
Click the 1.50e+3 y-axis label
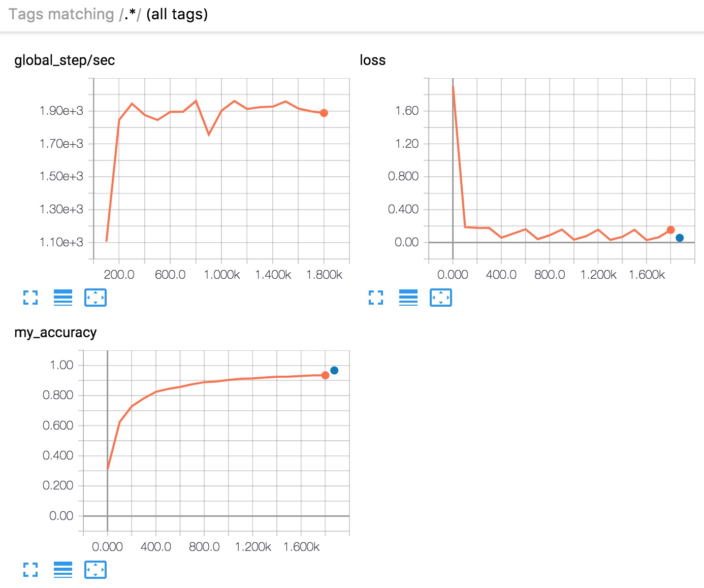[x=61, y=176]
